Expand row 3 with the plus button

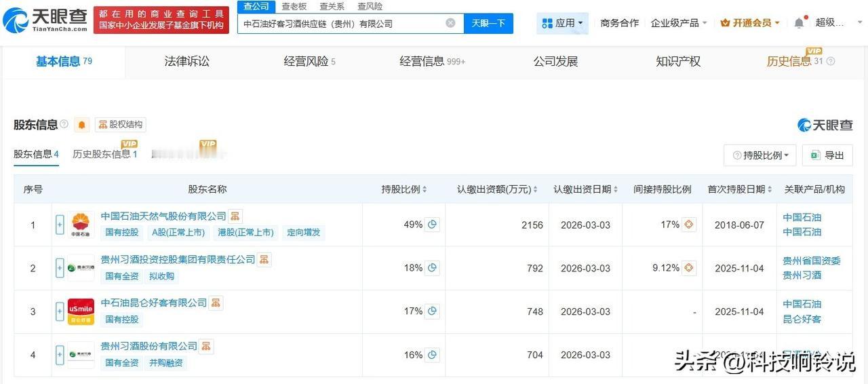tap(60, 311)
